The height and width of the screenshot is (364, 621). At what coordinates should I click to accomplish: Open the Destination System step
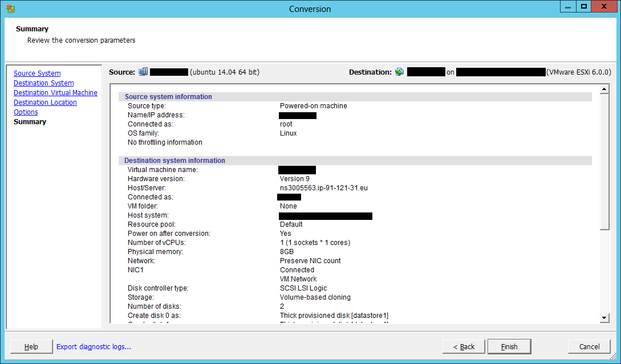(x=43, y=83)
